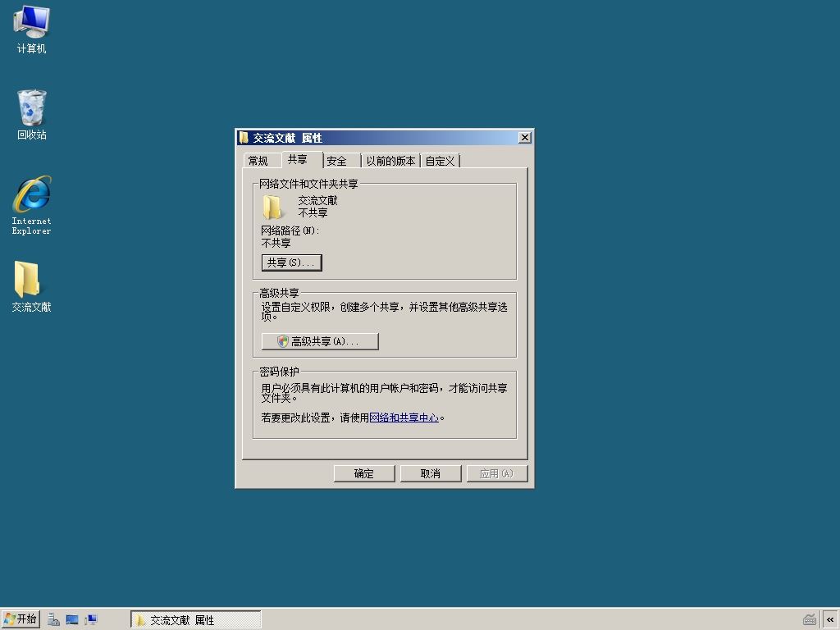This screenshot has width=840, height=630.
Task: Click the 网络路径(N): label
Action: [290, 231]
